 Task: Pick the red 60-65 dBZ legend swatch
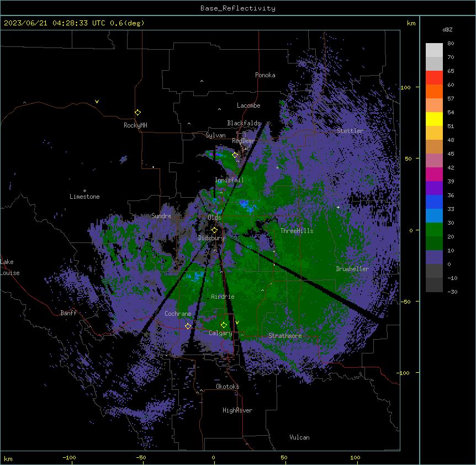434,78
